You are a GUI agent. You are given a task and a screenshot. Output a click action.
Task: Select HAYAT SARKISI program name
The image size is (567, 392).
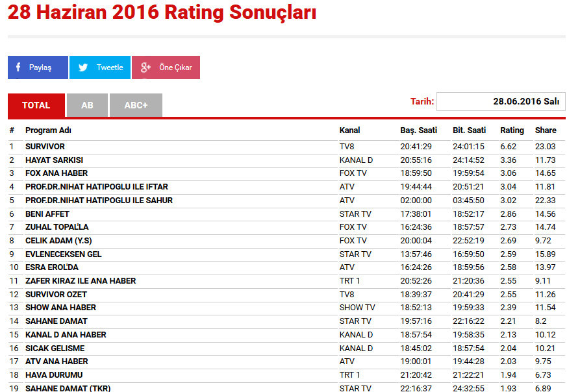(x=55, y=160)
